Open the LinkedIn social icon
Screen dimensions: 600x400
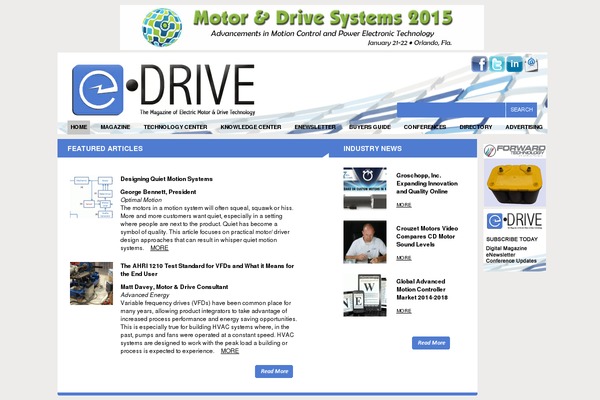point(514,64)
